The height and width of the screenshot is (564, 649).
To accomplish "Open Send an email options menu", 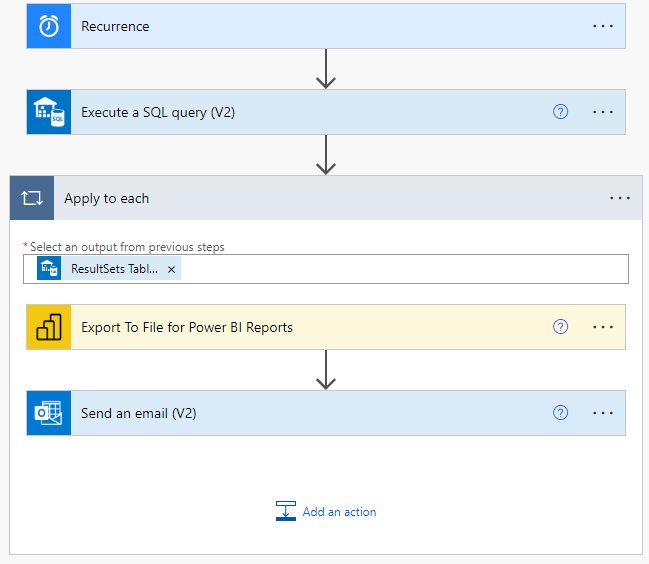I will coord(603,413).
